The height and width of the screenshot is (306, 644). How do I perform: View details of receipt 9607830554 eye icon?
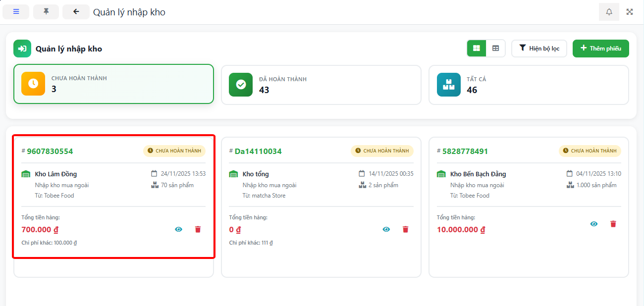click(178, 229)
